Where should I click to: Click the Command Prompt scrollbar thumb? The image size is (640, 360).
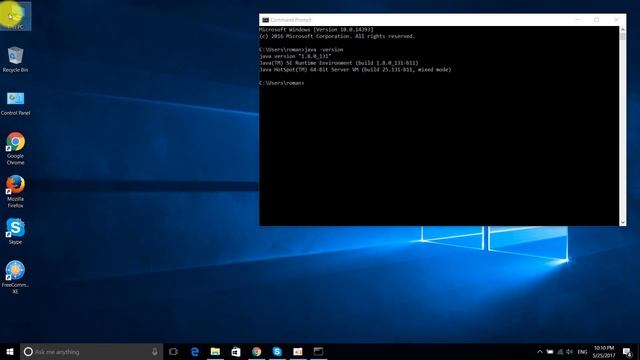(622, 36)
